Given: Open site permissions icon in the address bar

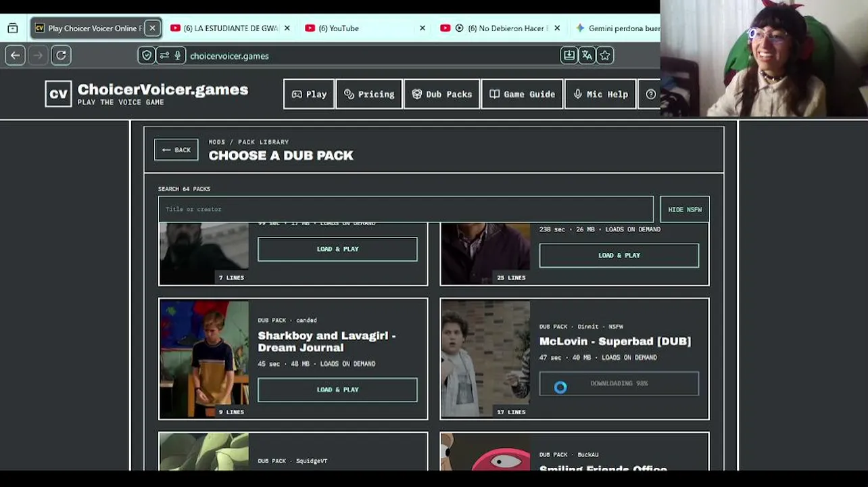Looking at the screenshot, I should click(164, 55).
